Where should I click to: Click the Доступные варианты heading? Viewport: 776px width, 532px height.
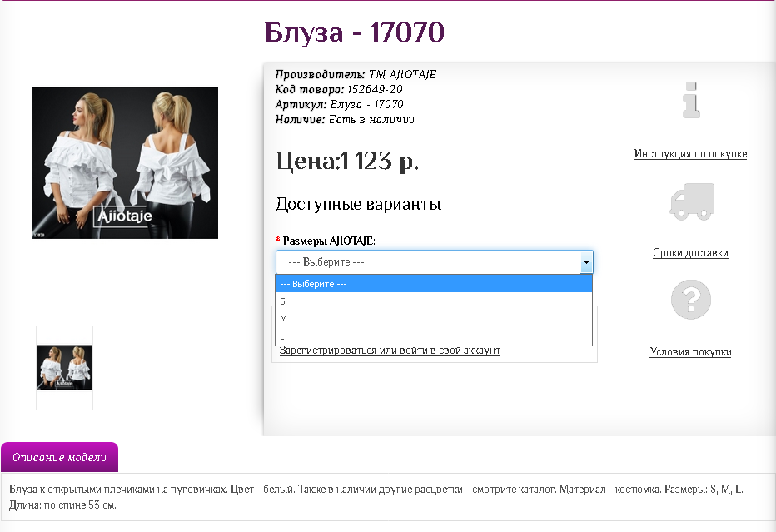tap(358, 204)
